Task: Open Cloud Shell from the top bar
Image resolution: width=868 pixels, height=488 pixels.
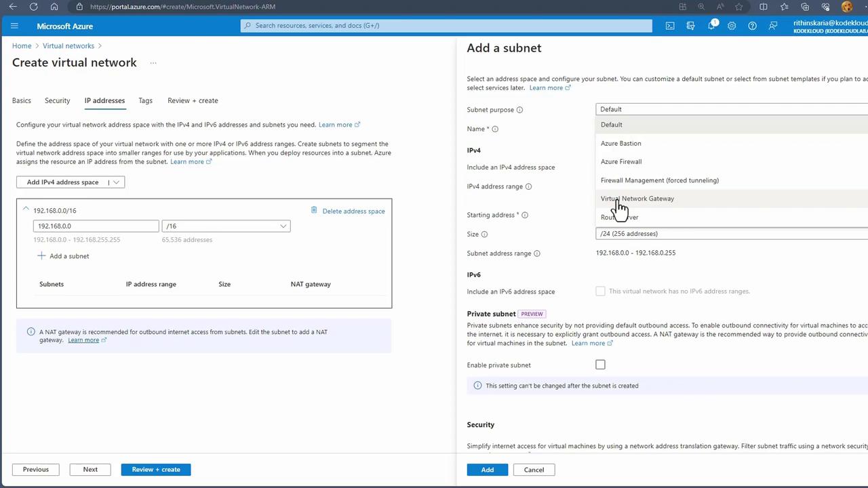Action: click(670, 26)
